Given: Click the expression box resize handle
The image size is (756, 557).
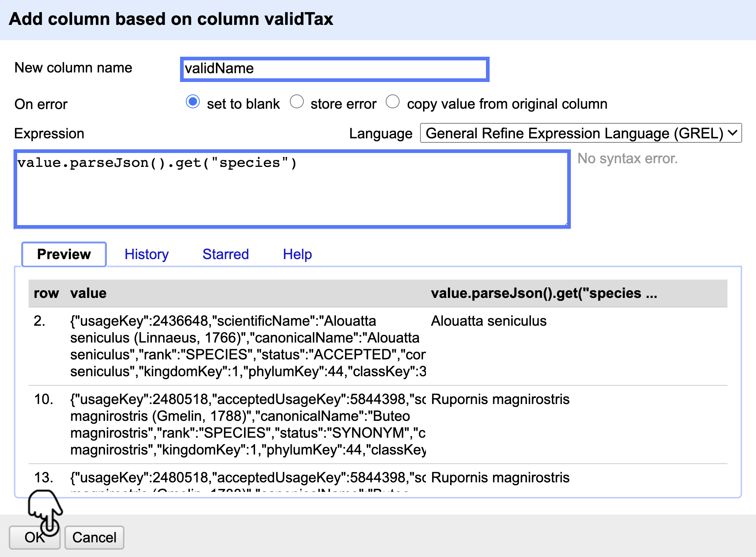Looking at the screenshot, I should tap(566, 224).
